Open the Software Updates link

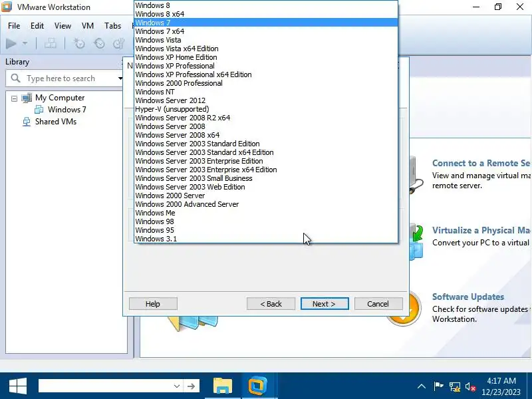(x=468, y=297)
